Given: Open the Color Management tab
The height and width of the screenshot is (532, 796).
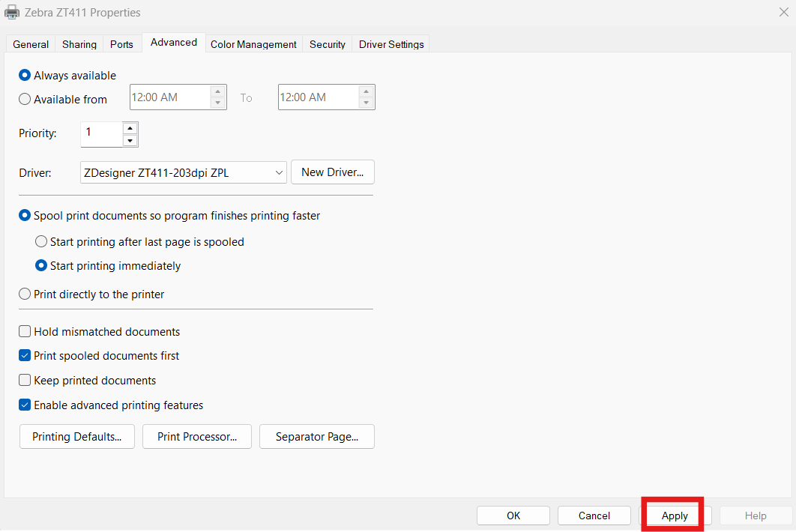Looking at the screenshot, I should click(x=253, y=44).
